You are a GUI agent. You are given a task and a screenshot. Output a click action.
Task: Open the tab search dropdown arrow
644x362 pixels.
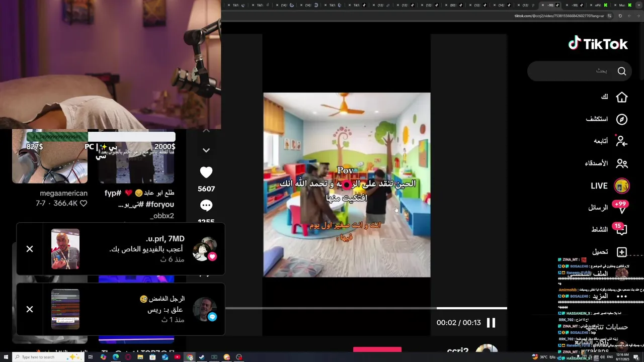point(639,5)
